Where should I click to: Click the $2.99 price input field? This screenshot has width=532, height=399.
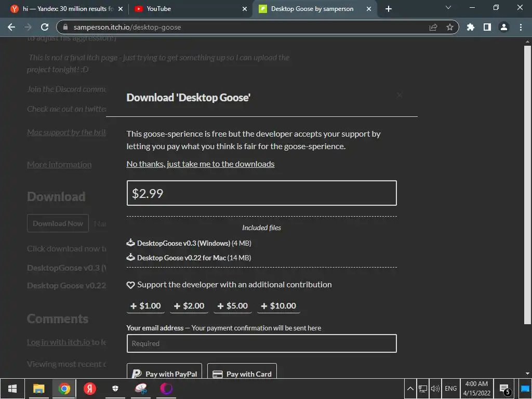[262, 193]
